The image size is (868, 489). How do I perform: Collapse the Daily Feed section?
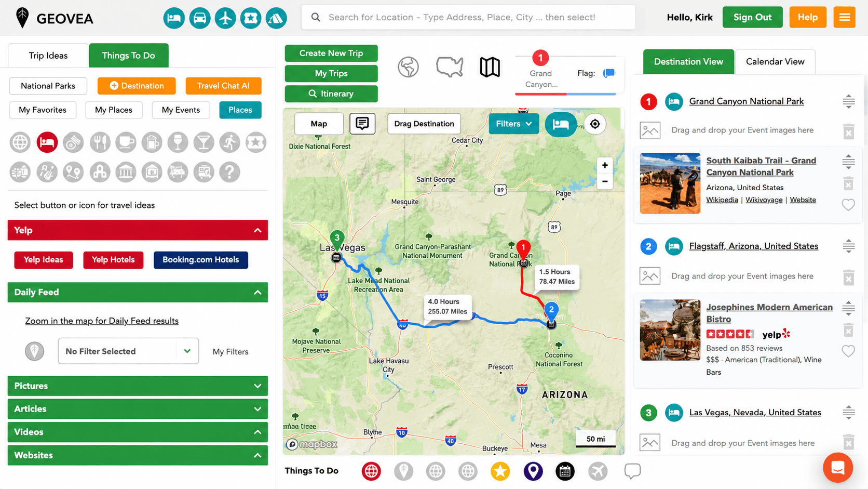click(138, 292)
